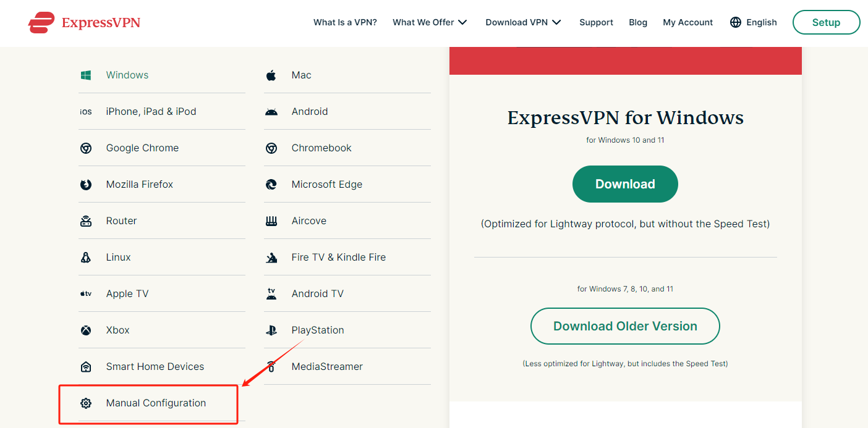Open the Blog page
This screenshot has width=868, height=428.
[x=638, y=22]
